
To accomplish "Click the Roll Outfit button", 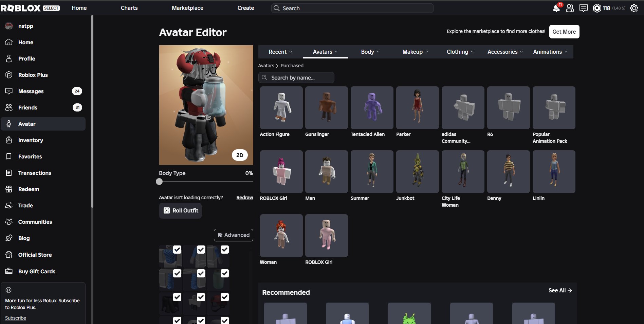I will tap(180, 210).
